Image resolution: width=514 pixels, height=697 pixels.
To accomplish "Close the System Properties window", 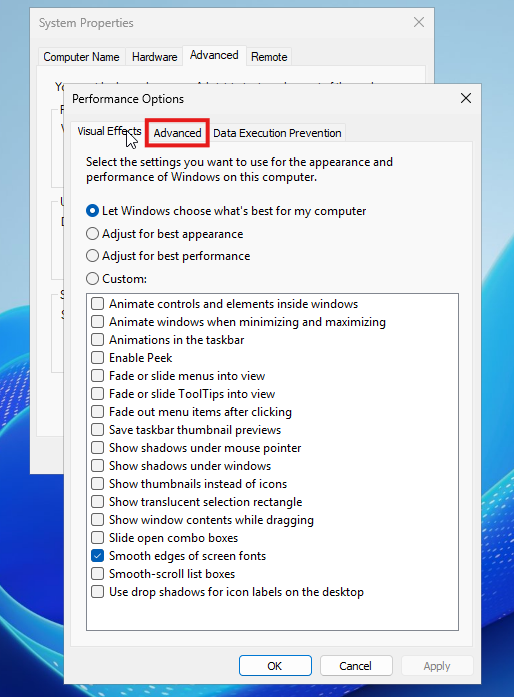I will [418, 22].
